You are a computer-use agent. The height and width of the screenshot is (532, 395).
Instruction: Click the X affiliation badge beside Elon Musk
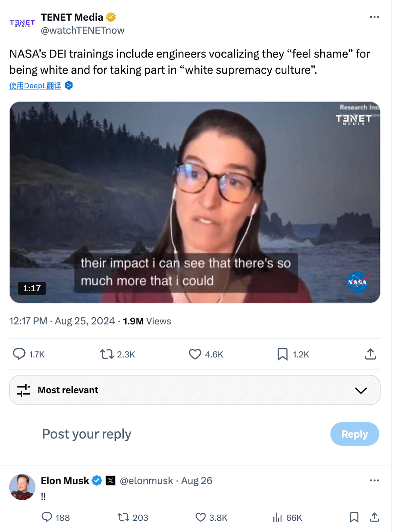110,480
